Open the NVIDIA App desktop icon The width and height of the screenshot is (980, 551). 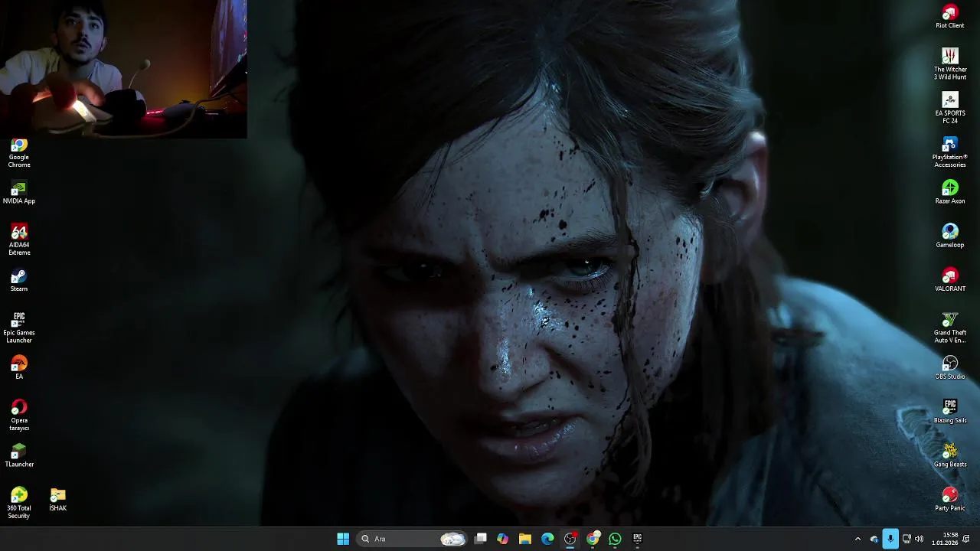(19, 193)
